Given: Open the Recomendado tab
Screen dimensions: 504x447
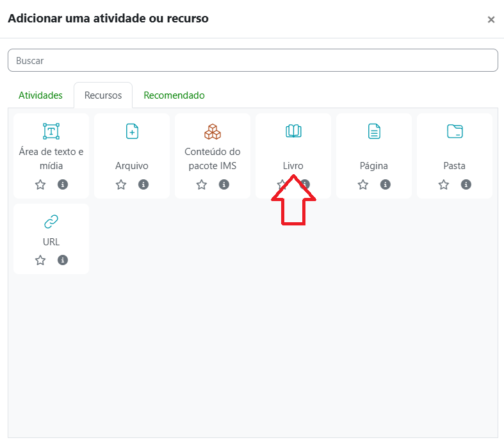Looking at the screenshot, I should pos(174,95).
